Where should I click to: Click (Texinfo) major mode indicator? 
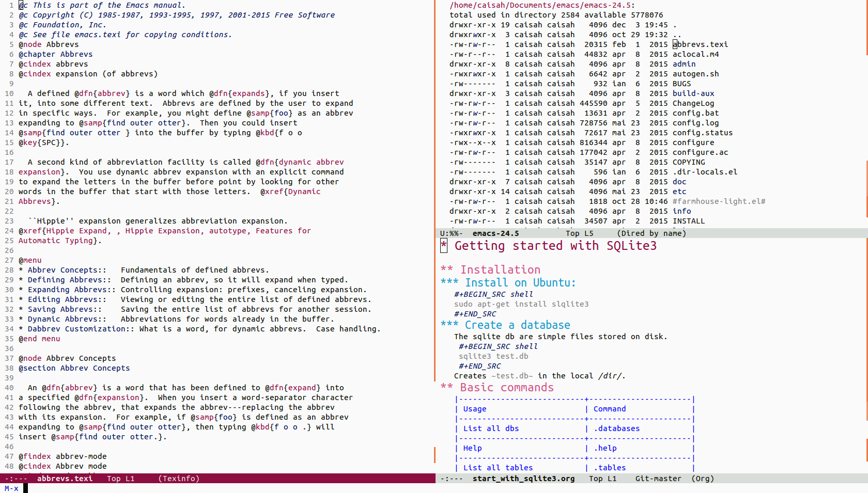179,479
